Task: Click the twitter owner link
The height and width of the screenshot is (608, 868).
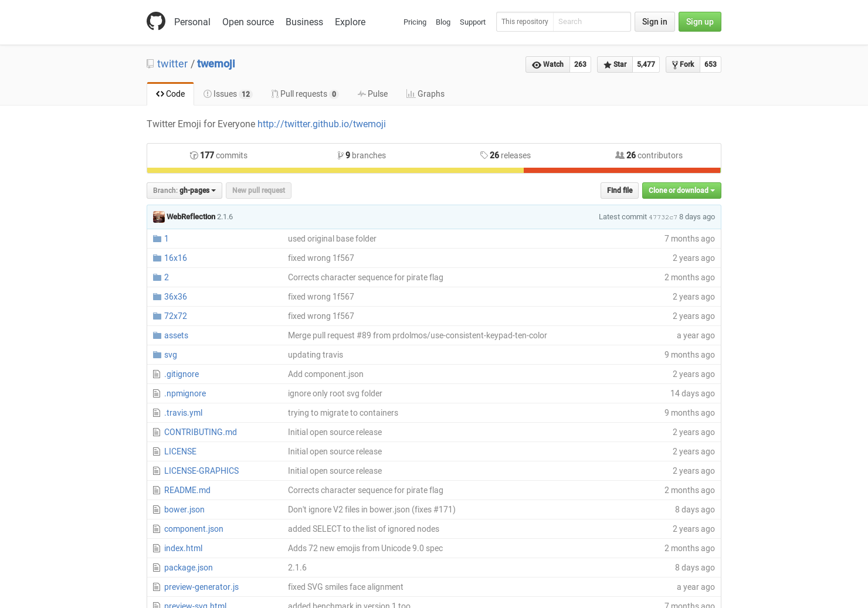Action: [172, 64]
